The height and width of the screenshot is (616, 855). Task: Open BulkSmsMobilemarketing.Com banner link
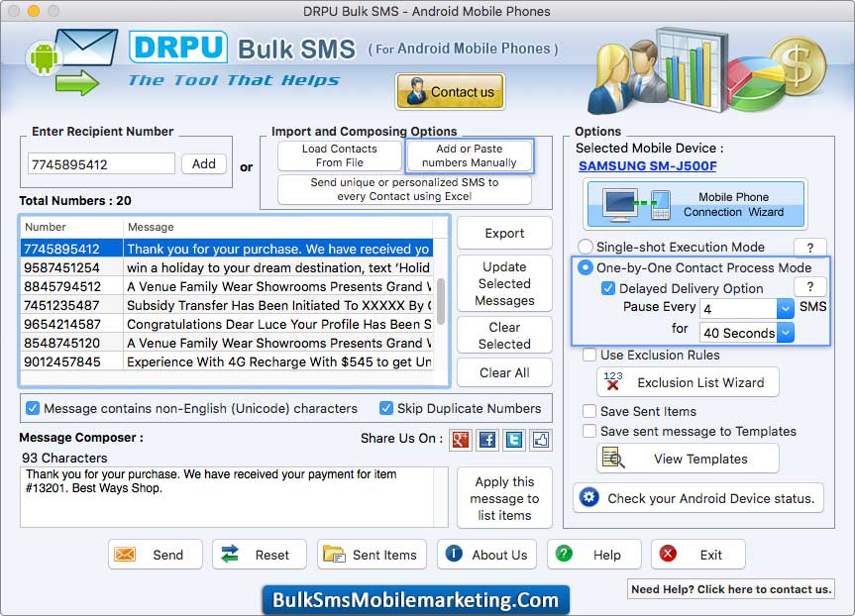[x=415, y=599]
